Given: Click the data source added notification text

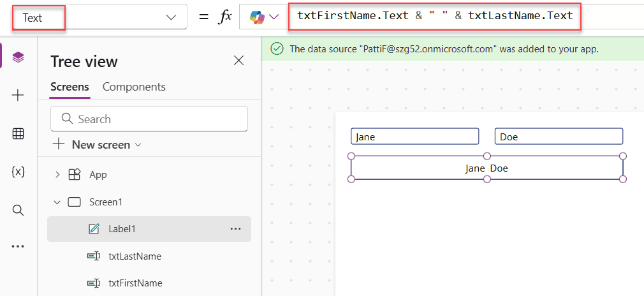Looking at the screenshot, I should pyautogui.click(x=444, y=49).
